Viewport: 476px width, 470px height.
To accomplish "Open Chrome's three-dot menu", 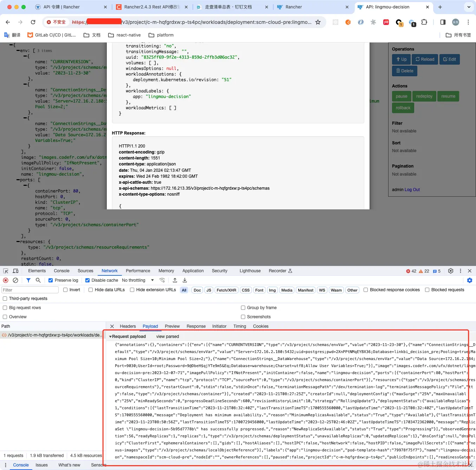I will 468,22.
